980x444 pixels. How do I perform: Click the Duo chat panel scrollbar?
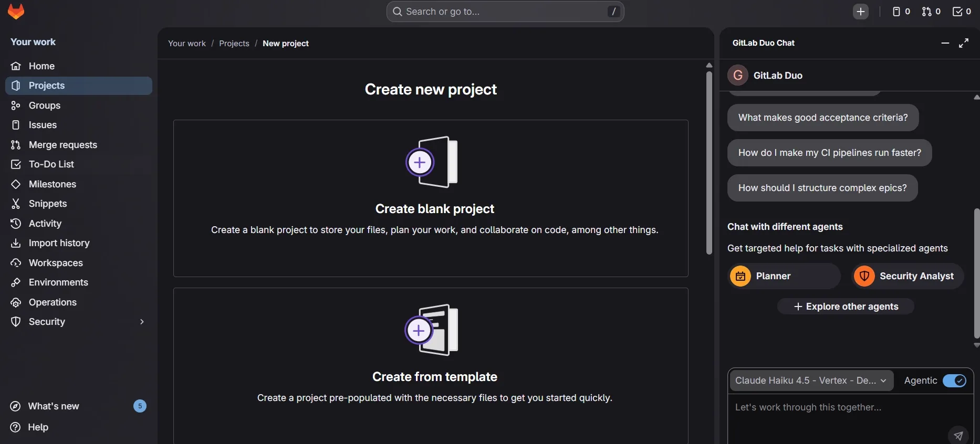click(x=977, y=273)
